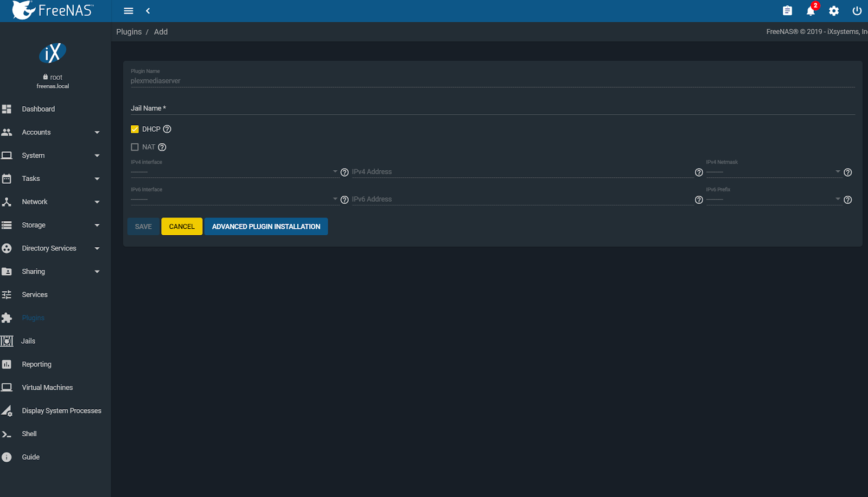Click the Jails icon
The height and width of the screenshot is (497, 868).
pos(7,341)
